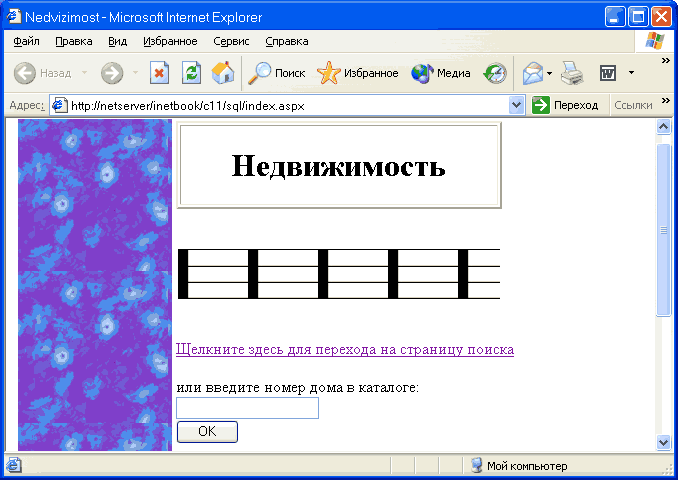Open the Mail dropdown arrow

pyautogui.click(x=550, y=73)
